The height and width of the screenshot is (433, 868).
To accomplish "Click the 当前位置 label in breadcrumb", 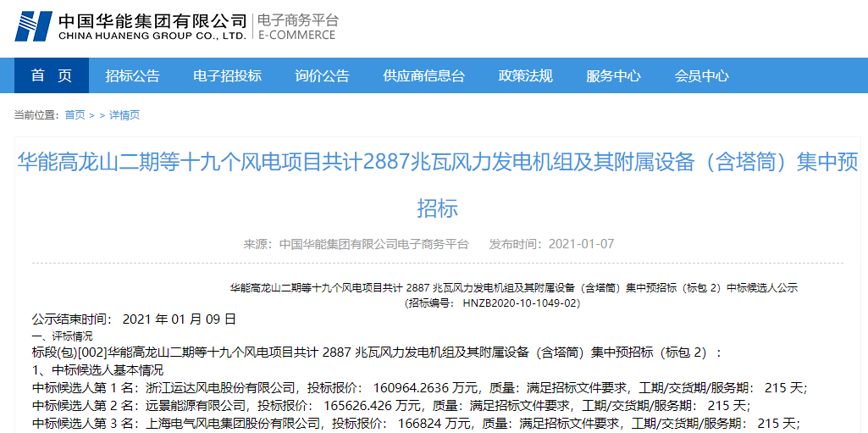I will (x=36, y=115).
